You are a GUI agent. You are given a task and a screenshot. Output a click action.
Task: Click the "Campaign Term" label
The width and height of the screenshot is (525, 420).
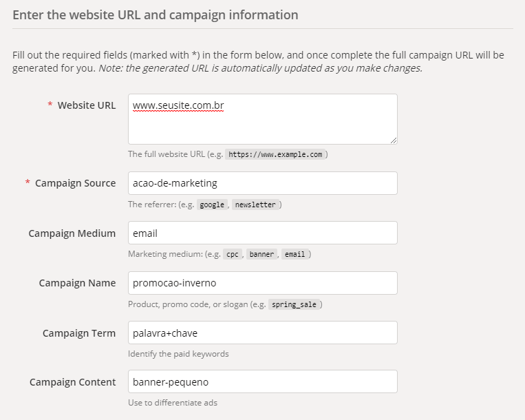pos(79,333)
